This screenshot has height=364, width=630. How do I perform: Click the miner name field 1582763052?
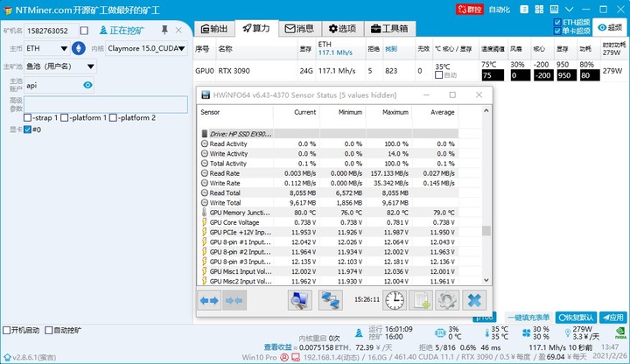click(x=51, y=31)
